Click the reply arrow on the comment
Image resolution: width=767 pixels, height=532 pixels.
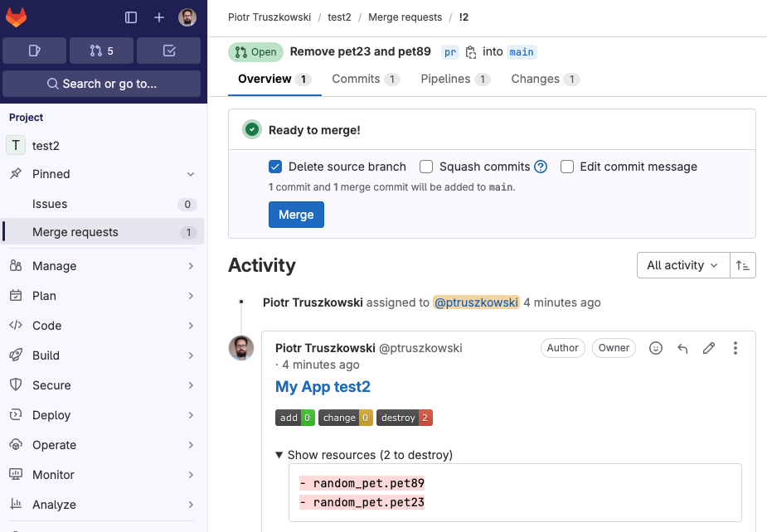click(682, 348)
